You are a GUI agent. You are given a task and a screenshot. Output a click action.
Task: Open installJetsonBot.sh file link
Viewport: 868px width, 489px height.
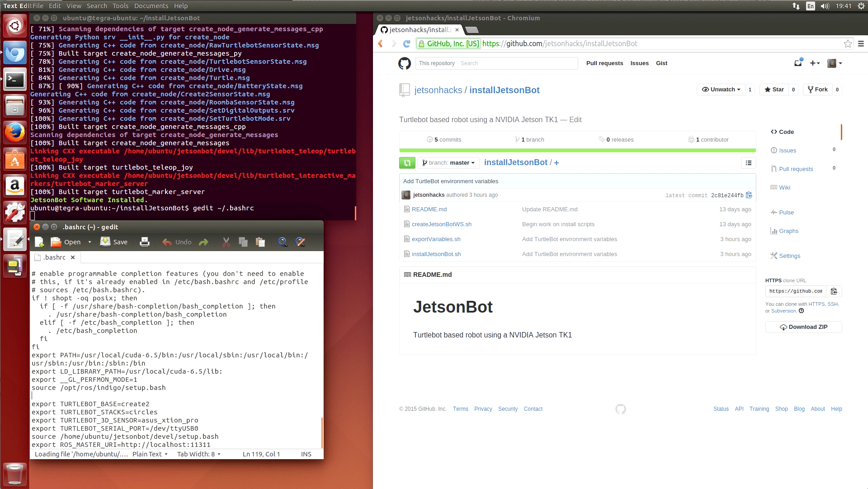436,254
